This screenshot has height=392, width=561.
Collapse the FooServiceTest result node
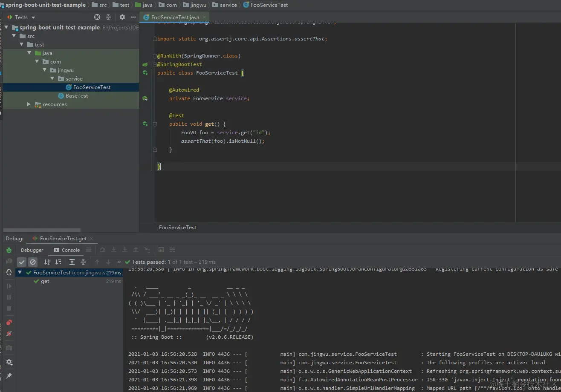[20, 272]
